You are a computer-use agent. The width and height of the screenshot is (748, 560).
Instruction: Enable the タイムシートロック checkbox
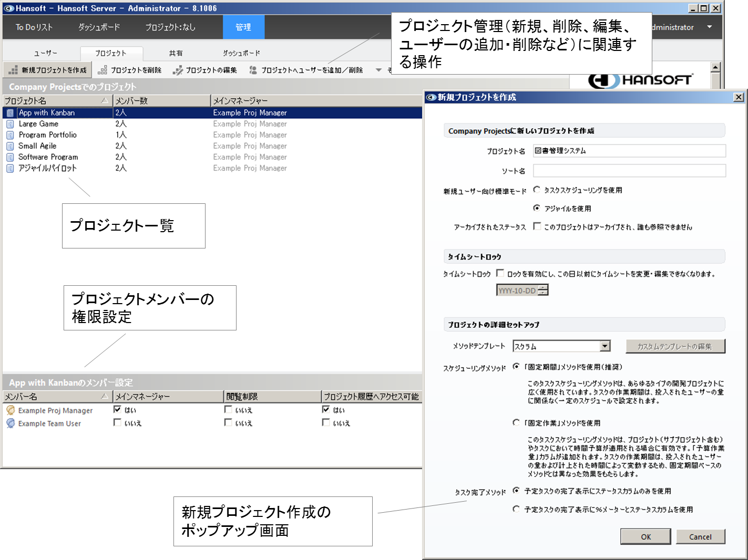point(500,273)
